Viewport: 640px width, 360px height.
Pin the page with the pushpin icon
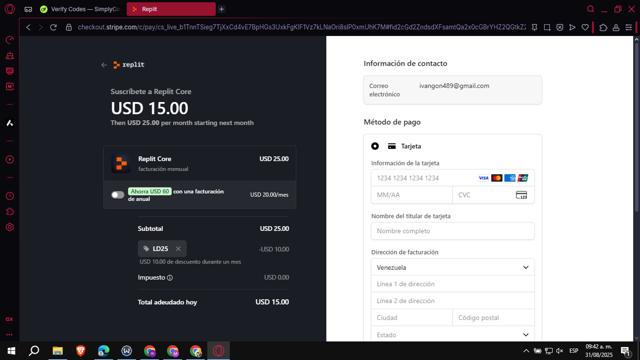(x=534, y=27)
